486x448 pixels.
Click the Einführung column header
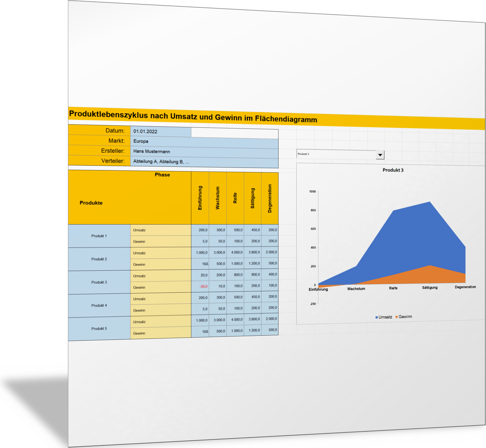pos(200,198)
